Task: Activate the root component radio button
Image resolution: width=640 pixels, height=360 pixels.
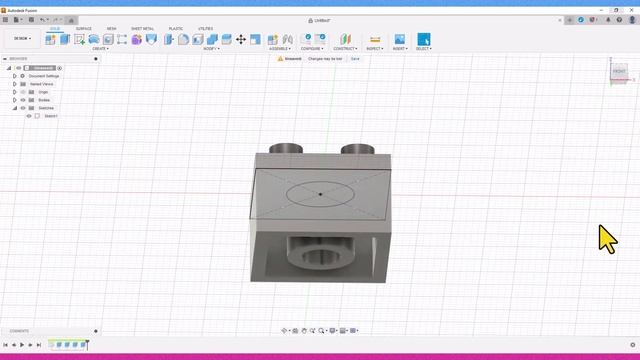Action: (x=60, y=68)
